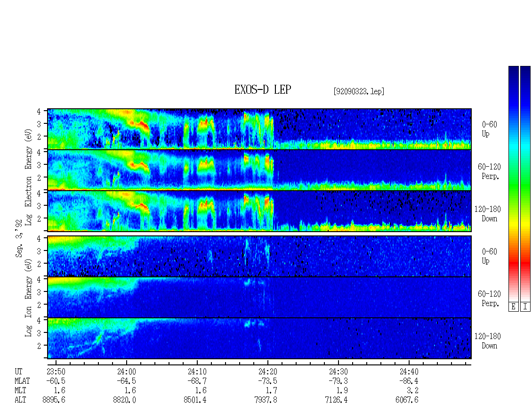Click the ion color scale bar labeled I
The height and width of the screenshot is (412, 532).
(525, 183)
